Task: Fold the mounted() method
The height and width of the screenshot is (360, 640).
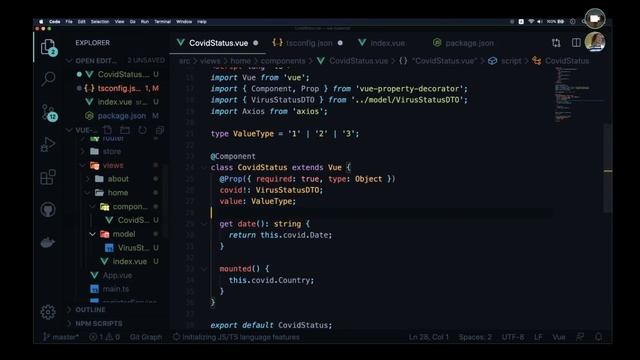Action: point(204,269)
